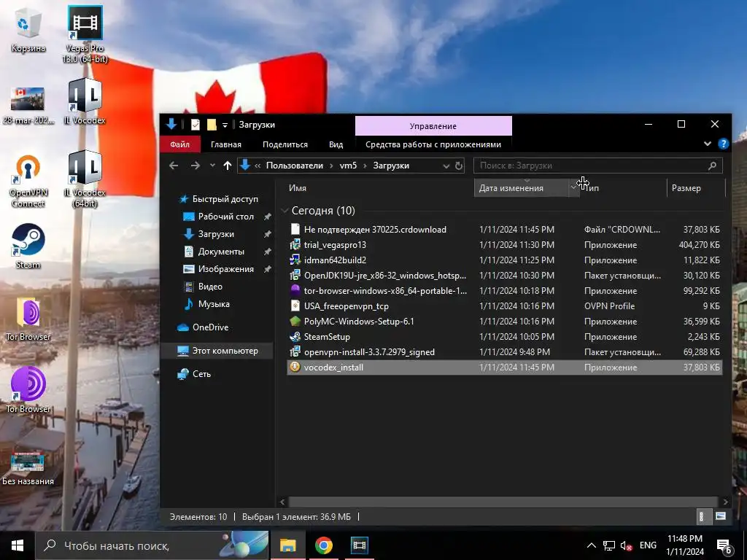Select the 28-mar-202... image on desktop
Viewport: 747px width, 560px height.
pos(28,105)
